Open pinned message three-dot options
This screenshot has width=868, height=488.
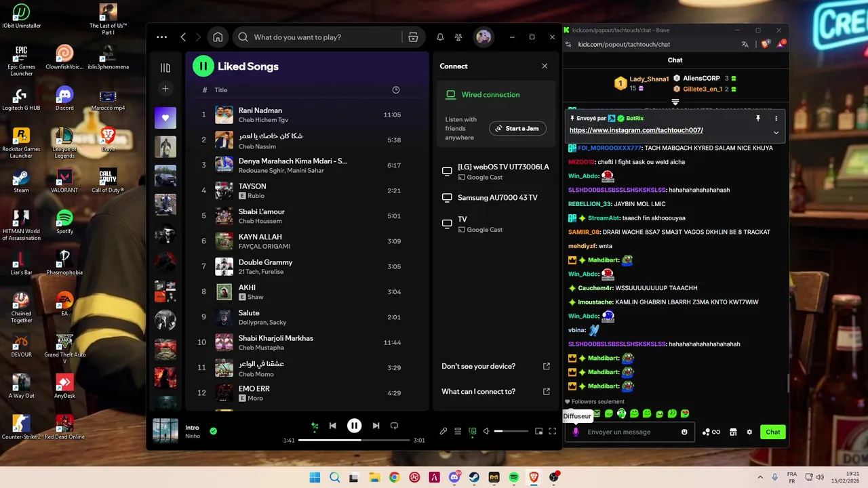point(776,119)
